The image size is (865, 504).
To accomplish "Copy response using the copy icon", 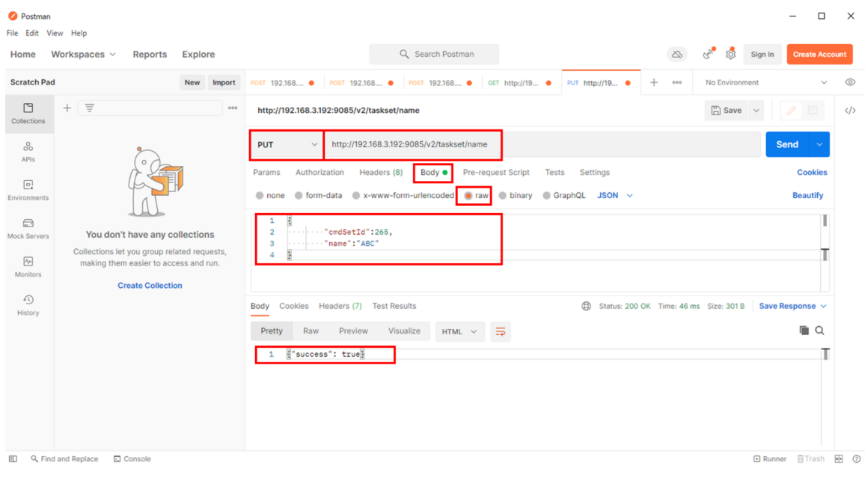I will (804, 331).
